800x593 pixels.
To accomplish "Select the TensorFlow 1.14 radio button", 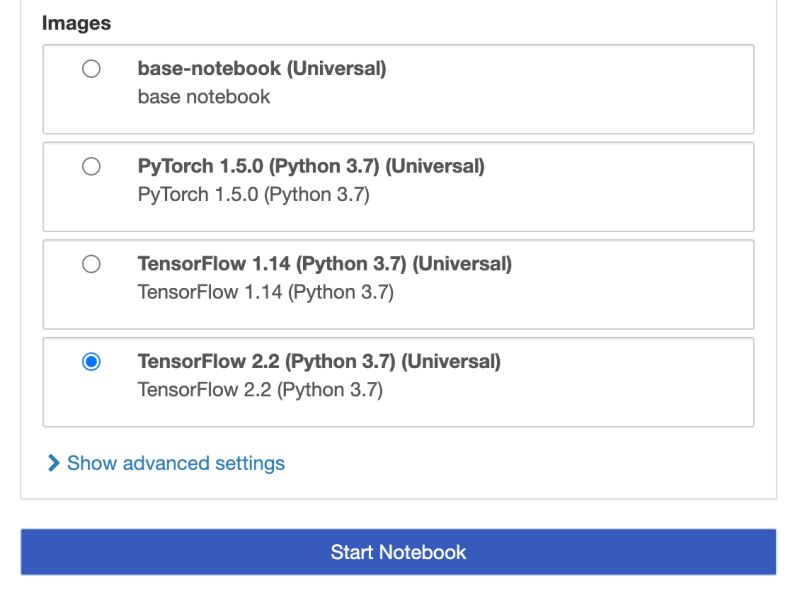I will point(92,264).
